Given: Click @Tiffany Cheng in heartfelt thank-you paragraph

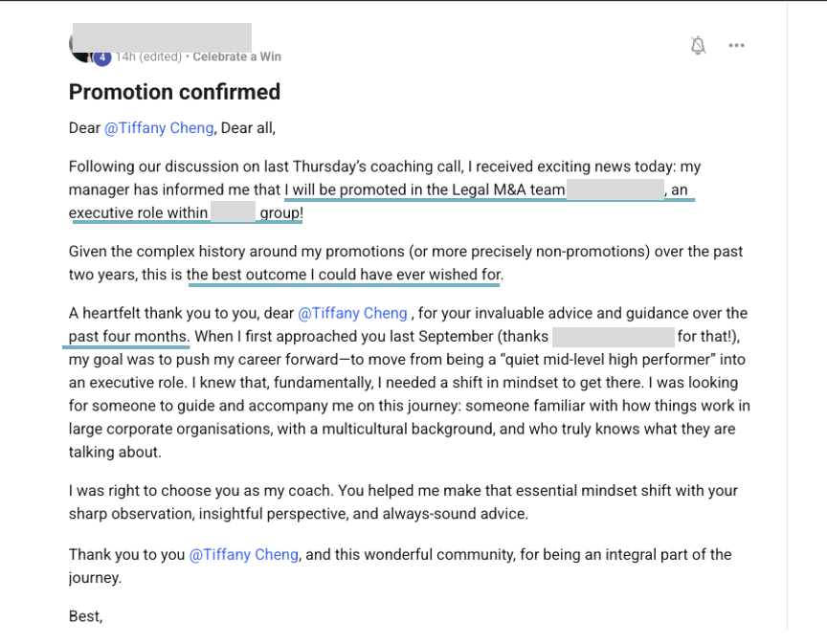Looking at the screenshot, I should [x=353, y=313].
